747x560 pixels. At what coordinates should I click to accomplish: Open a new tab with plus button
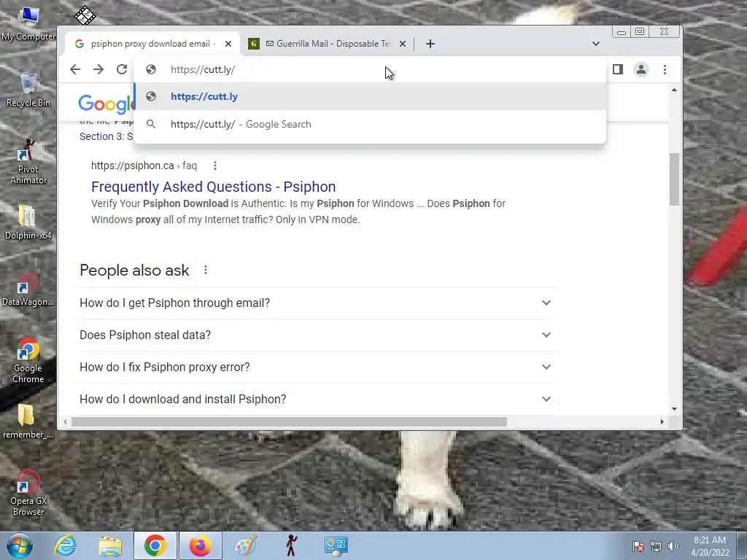[430, 44]
